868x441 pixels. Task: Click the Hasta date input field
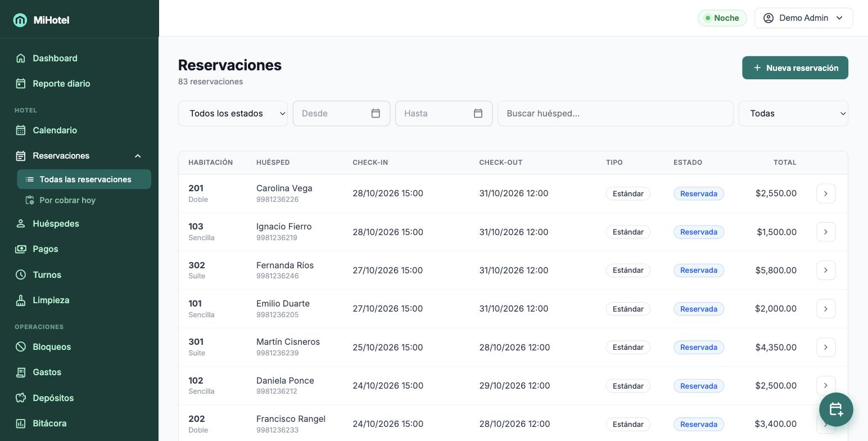point(444,114)
